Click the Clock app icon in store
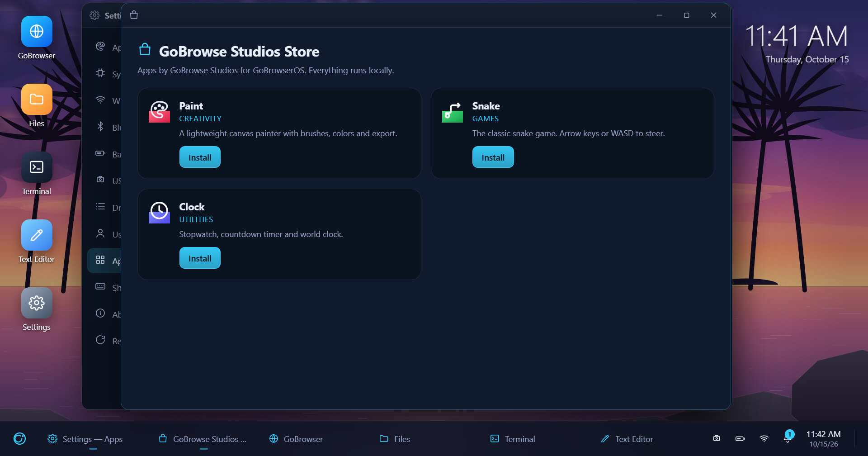Screen dimensions: 868x456 159,213
